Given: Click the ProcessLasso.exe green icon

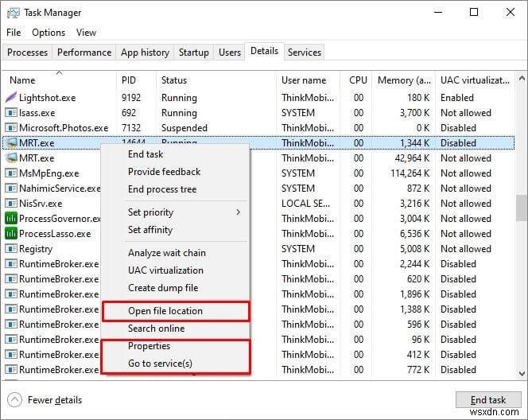Looking at the screenshot, I should (11, 234).
